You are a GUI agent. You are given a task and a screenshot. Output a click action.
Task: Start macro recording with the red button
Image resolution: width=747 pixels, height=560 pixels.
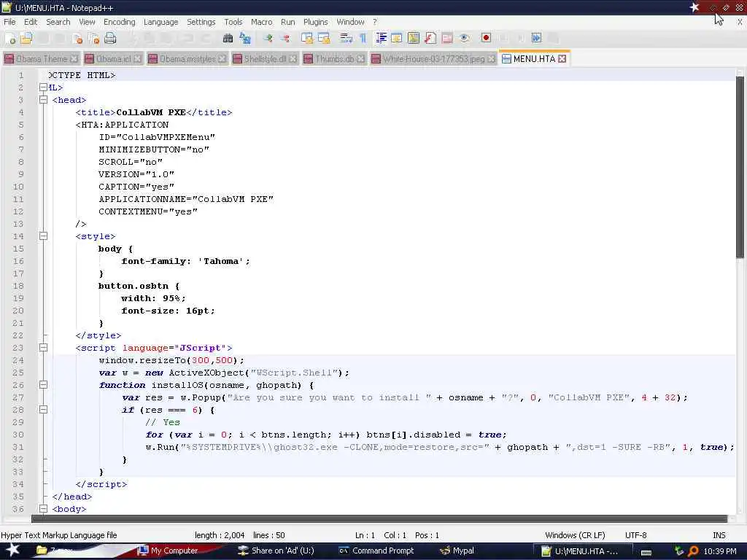[x=486, y=38]
